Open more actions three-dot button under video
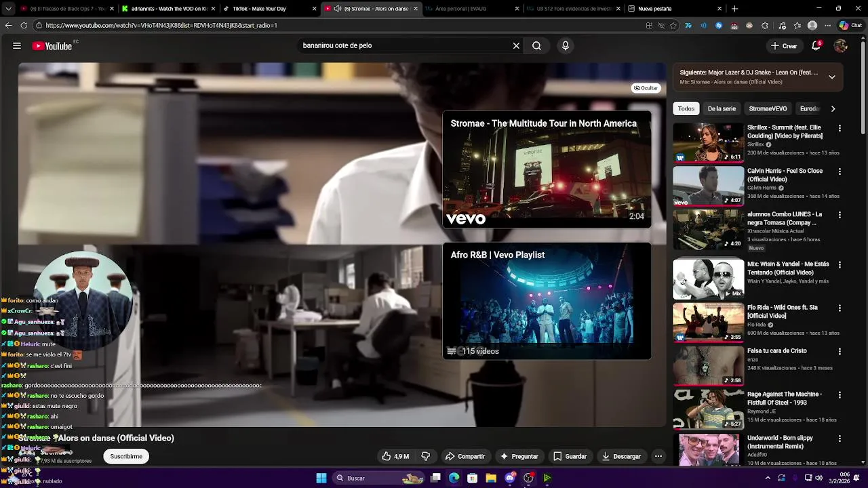 (x=658, y=456)
